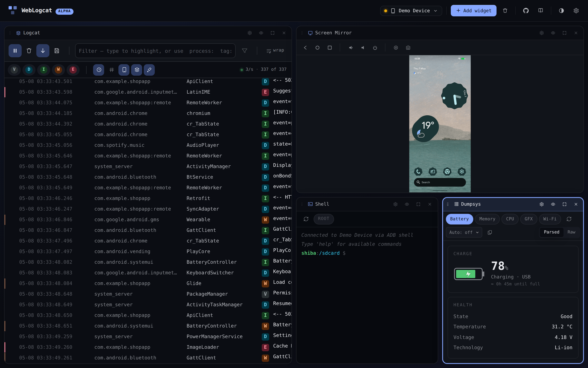Toggle Error (E) log level filter

click(73, 70)
